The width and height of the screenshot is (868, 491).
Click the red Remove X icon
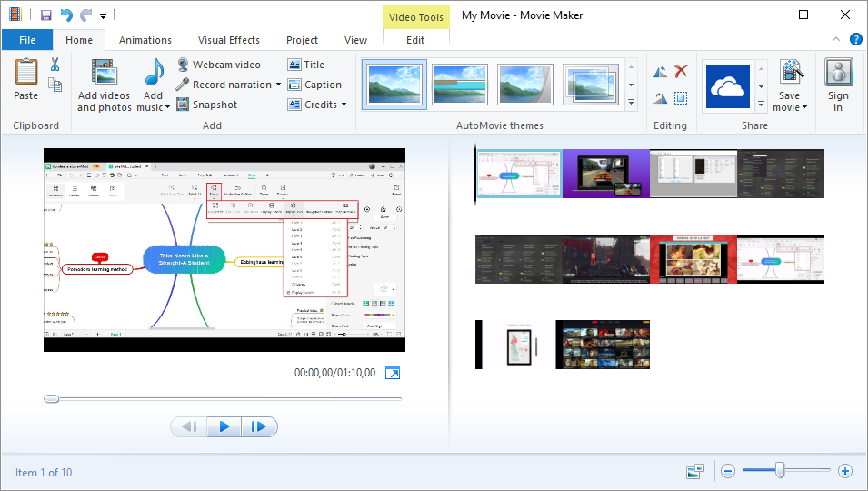click(x=681, y=72)
